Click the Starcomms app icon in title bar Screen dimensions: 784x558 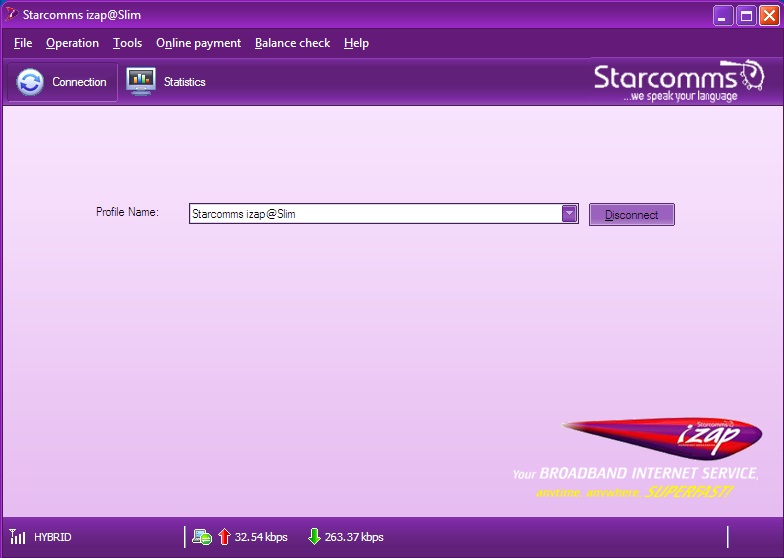click(10, 14)
